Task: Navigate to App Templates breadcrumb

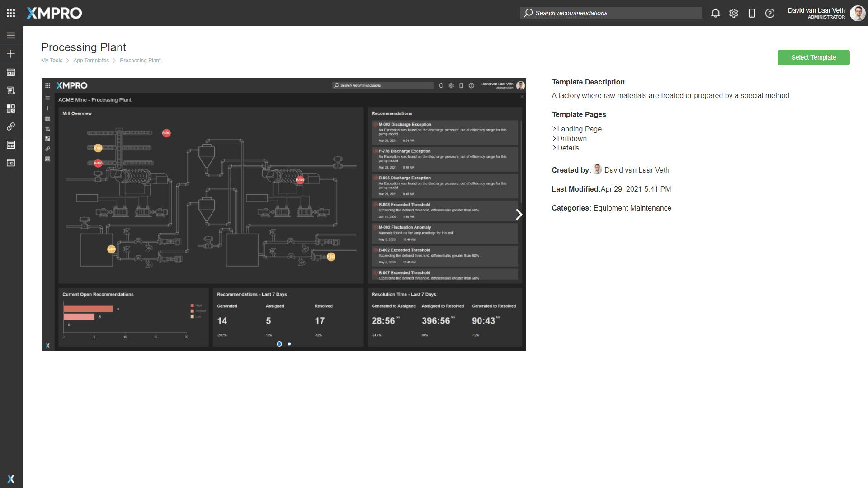Action: 91,61
